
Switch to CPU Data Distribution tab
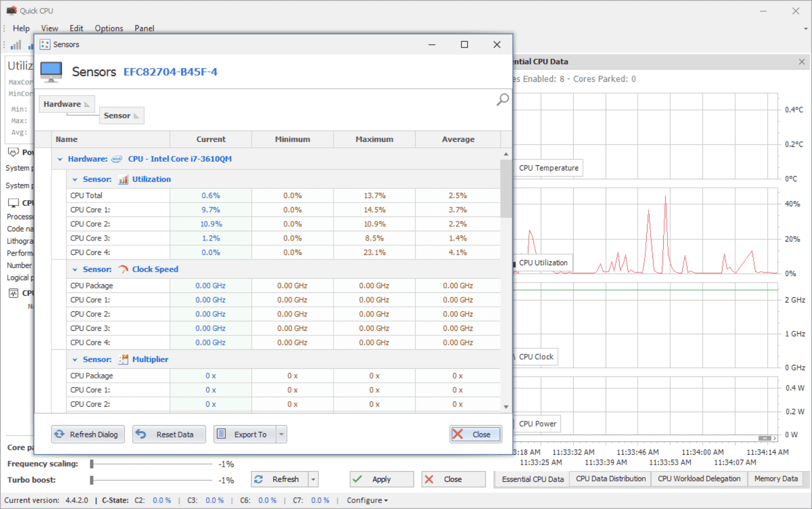click(x=611, y=479)
